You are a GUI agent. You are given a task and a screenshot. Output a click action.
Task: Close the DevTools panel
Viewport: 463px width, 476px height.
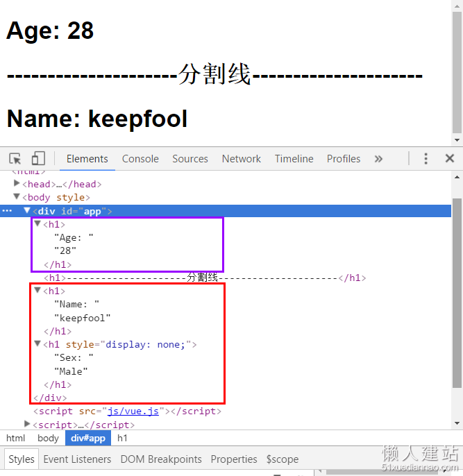(450, 158)
